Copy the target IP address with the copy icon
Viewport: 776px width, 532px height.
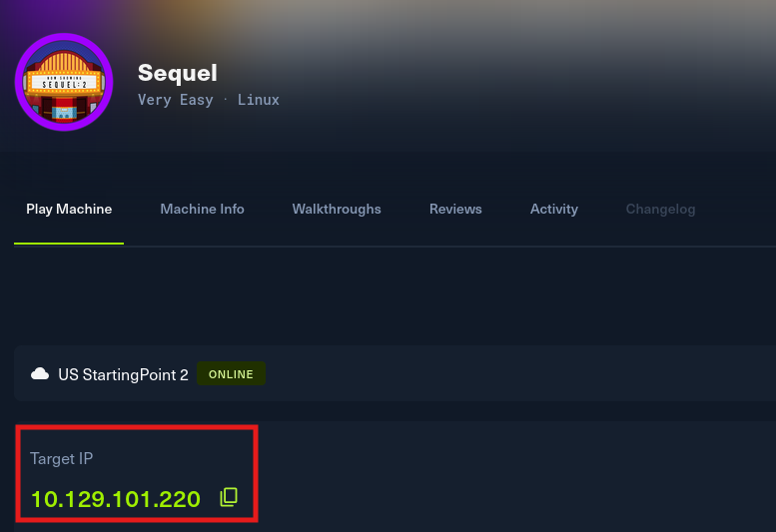coord(229,497)
